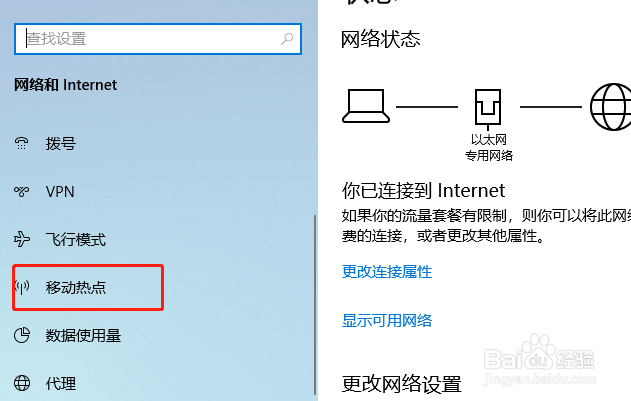Click the Ethernet port icon
This screenshot has width=631, height=401.
pyautogui.click(x=488, y=108)
